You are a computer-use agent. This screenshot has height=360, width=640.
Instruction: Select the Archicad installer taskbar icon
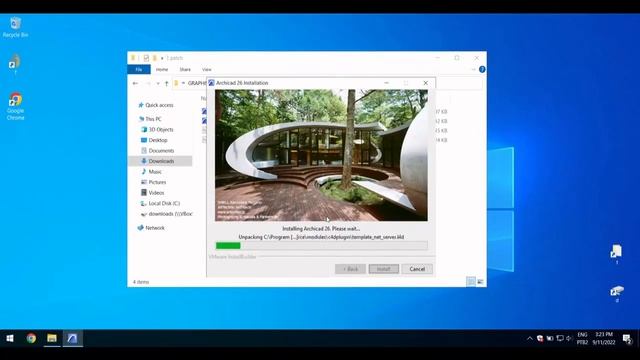click(73, 338)
